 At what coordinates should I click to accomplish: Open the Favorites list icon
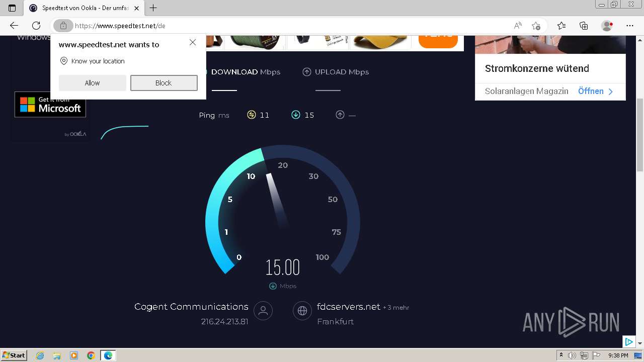coord(561,26)
